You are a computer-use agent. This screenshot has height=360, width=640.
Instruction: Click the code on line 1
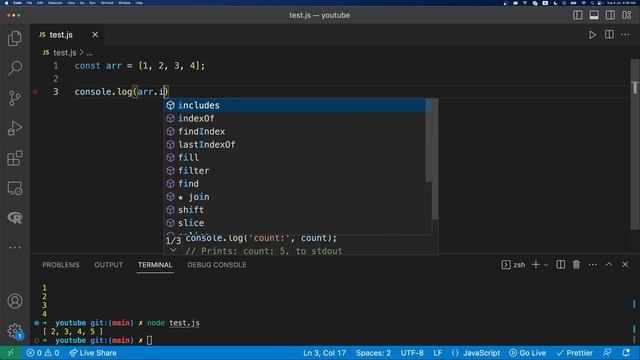(x=140, y=66)
